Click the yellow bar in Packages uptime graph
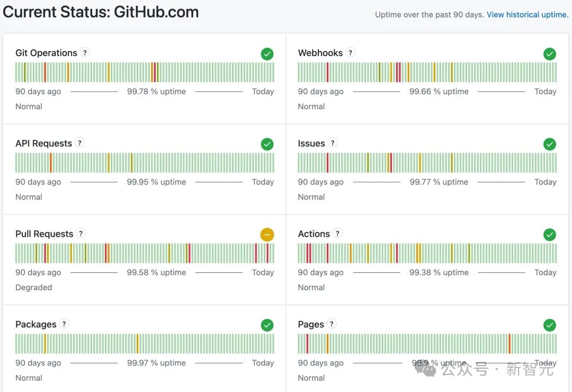Screen dimensions: 572x392 (x=45, y=344)
